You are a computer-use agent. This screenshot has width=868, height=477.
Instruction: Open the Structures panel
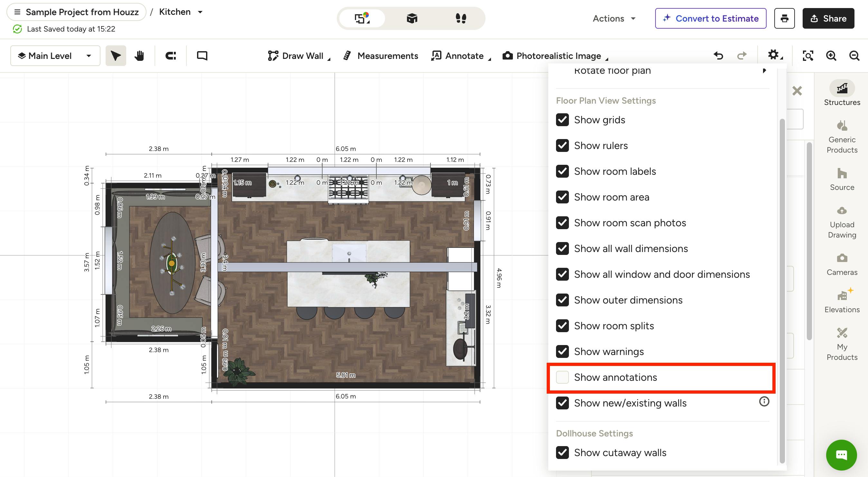(x=842, y=93)
